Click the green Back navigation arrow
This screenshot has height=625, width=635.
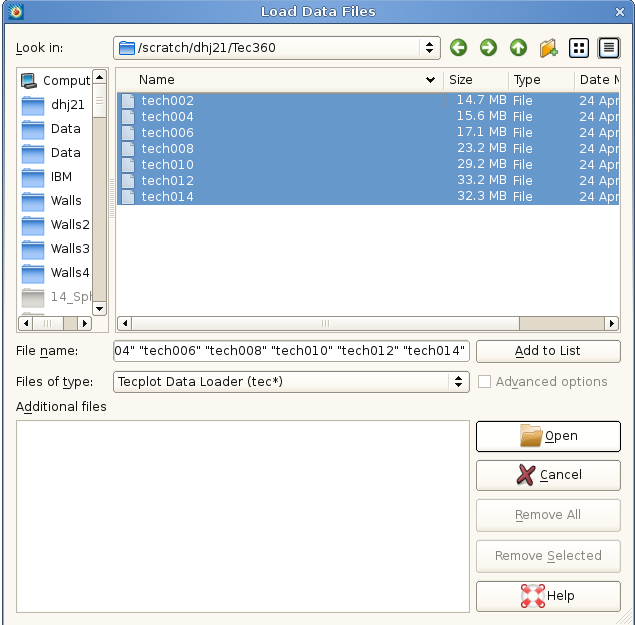pos(458,48)
